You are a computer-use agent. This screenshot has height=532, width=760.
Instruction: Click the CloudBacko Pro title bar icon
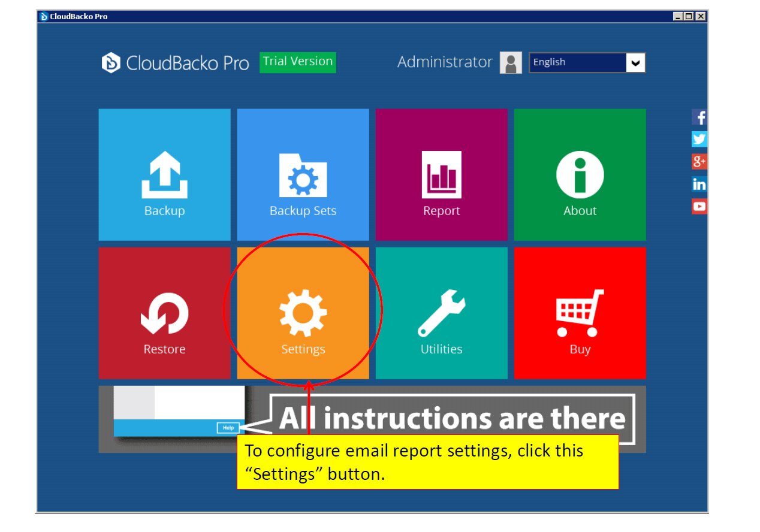(x=44, y=16)
